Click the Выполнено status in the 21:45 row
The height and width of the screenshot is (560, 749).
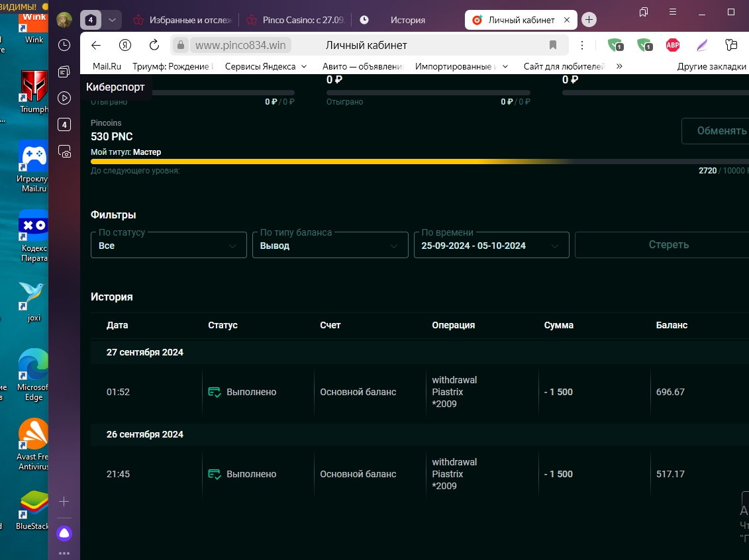[x=242, y=474]
